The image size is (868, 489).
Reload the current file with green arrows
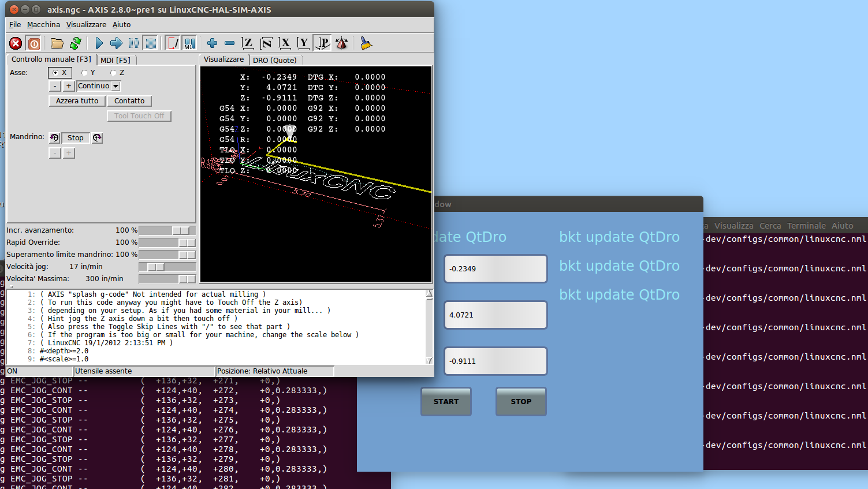(75, 43)
